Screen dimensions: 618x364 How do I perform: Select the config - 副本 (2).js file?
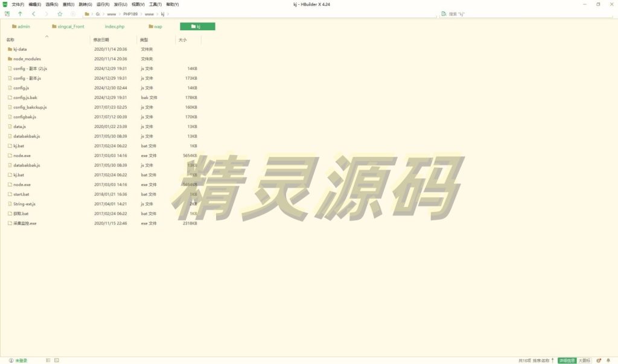[30, 69]
